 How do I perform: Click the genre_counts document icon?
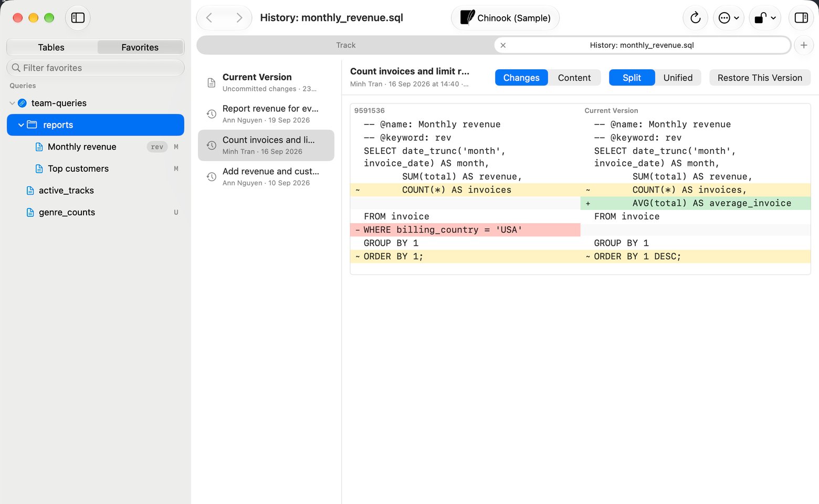[30, 213]
